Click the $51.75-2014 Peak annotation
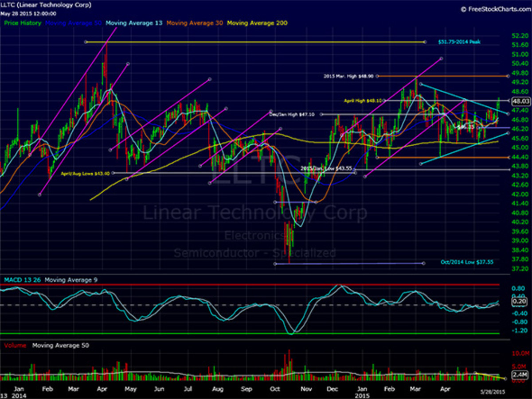 [459, 42]
